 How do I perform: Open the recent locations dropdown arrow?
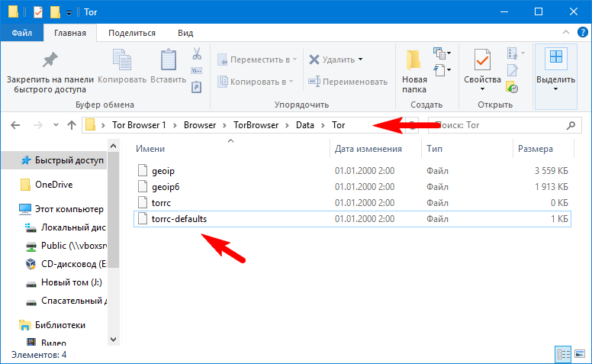coord(56,125)
